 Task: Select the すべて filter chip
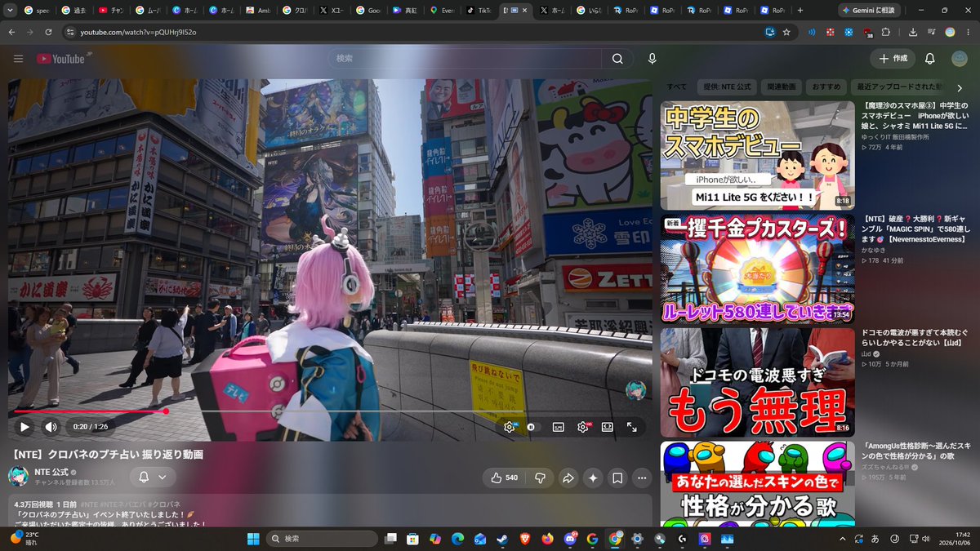676,87
